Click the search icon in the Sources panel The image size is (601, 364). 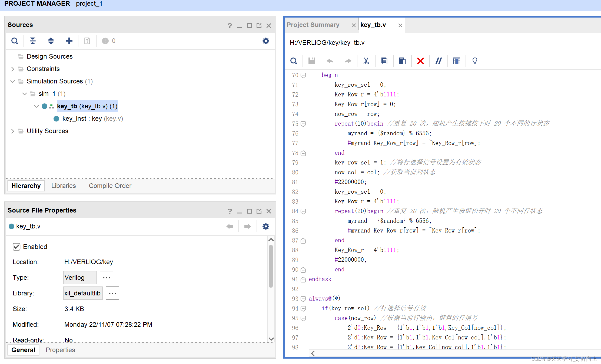click(14, 41)
